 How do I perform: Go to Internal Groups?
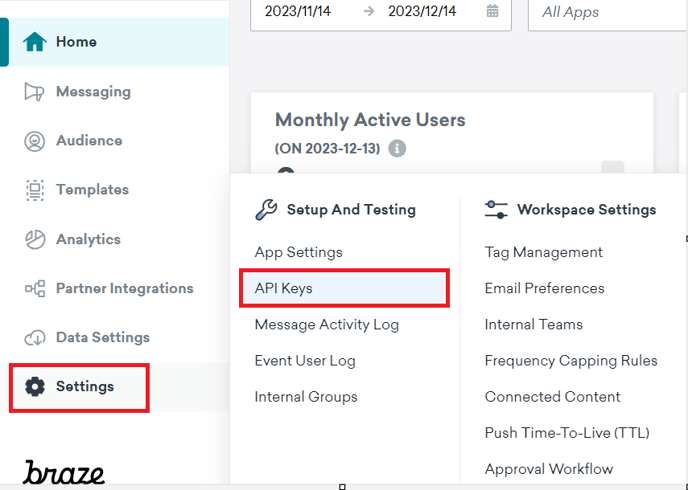306,397
